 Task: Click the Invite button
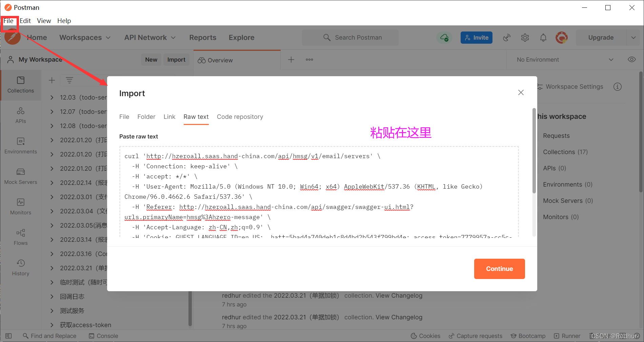click(477, 38)
